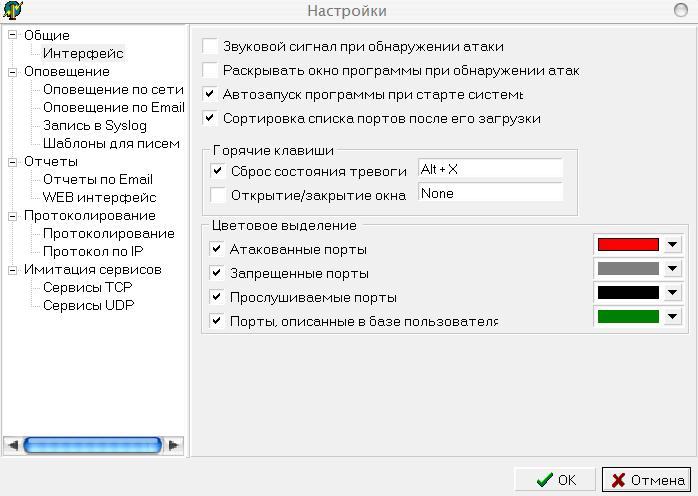Image resolution: width=698 pixels, height=496 pixels.
Task: Select Интерфейс in settings tree
Action: [x=83, y=53]
